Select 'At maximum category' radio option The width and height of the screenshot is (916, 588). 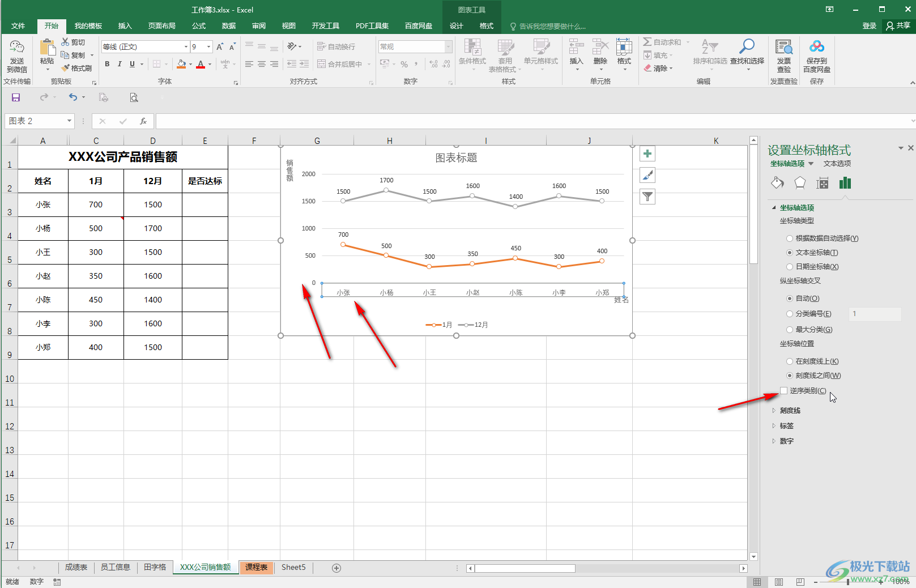790,330
